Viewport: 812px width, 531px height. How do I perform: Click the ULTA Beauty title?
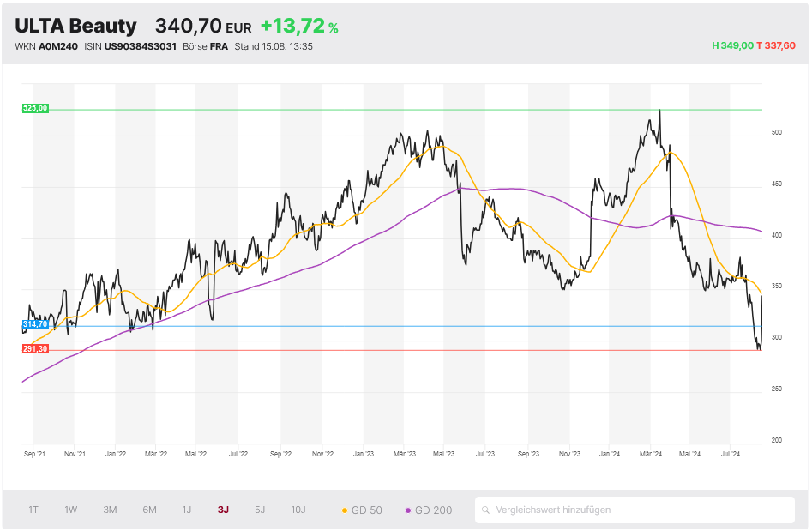[75, 26]
